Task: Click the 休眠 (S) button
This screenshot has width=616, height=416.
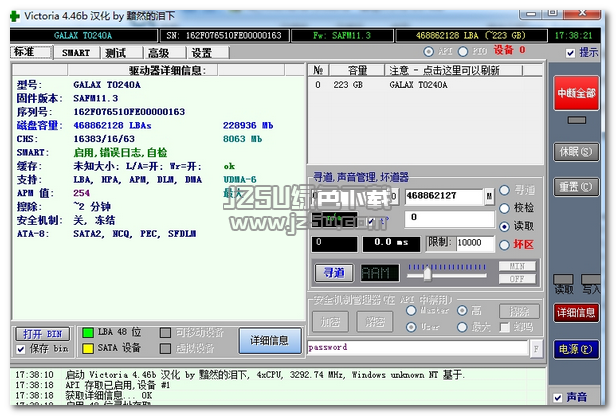Action: click(576, 152)
